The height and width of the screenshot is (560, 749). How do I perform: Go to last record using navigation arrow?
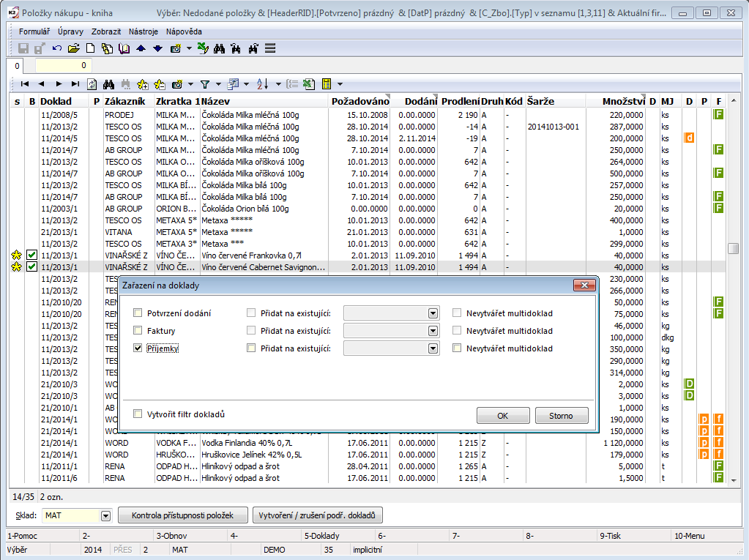click(x=75, y=84)
